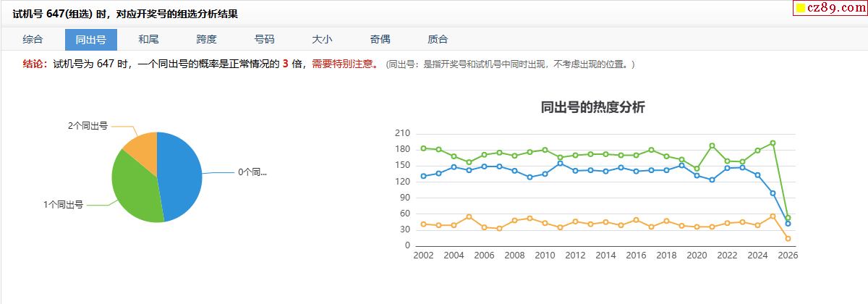Open the 跨度 tab
The image size is (868, 304).
click(x=206, y=40)
